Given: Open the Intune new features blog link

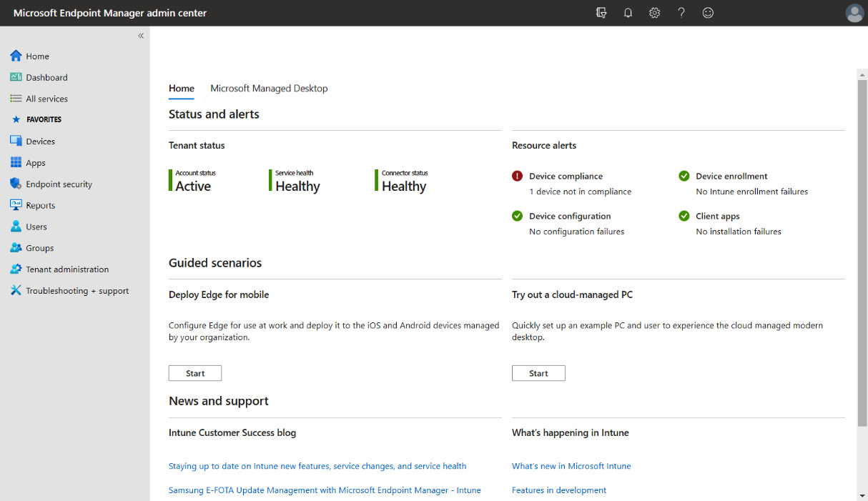Looking at the screenshot, I should (317, 466).
